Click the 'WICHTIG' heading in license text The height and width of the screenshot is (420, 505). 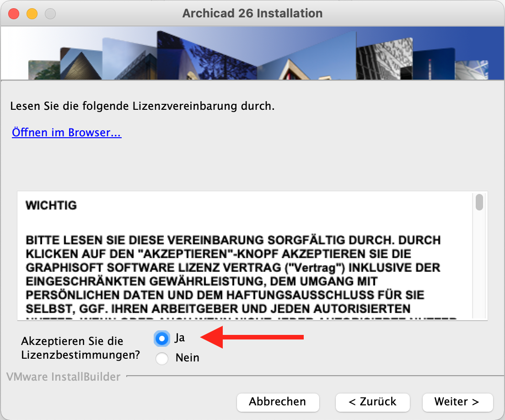click(51, 205)
